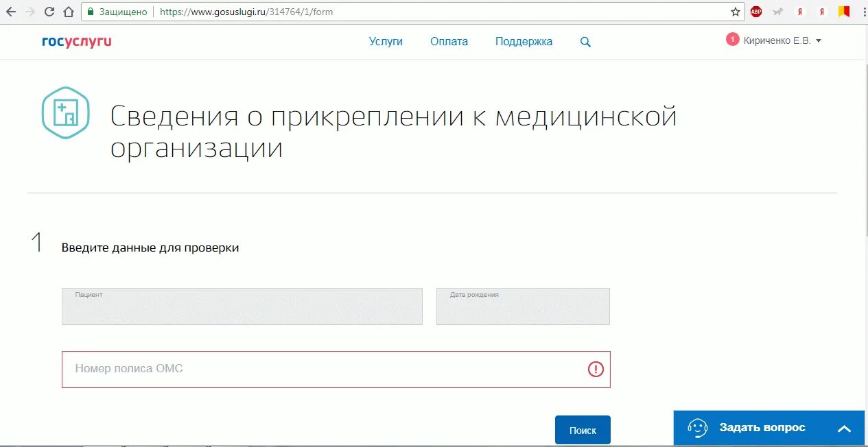The width and height of the screenshot is (868, 447).
Task: Click the Защищено security label
Action: click(123, 12)
